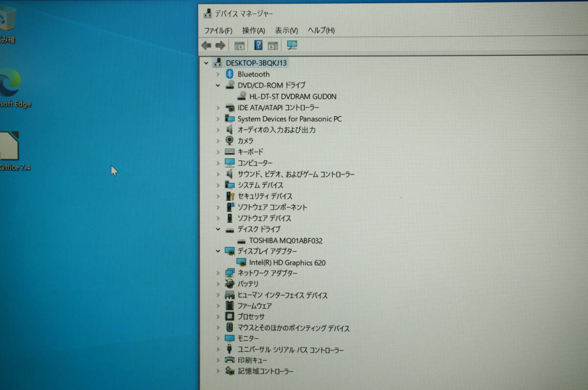
Task: Open the 操作(A) menu
Action: coord(253,30)
